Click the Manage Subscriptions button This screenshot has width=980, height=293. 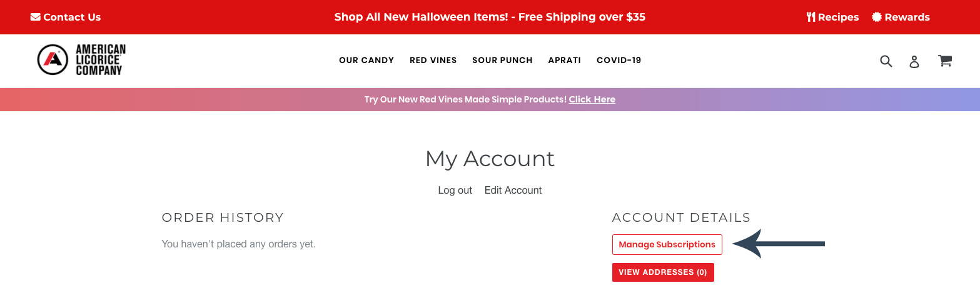click(x=667, y=244)
